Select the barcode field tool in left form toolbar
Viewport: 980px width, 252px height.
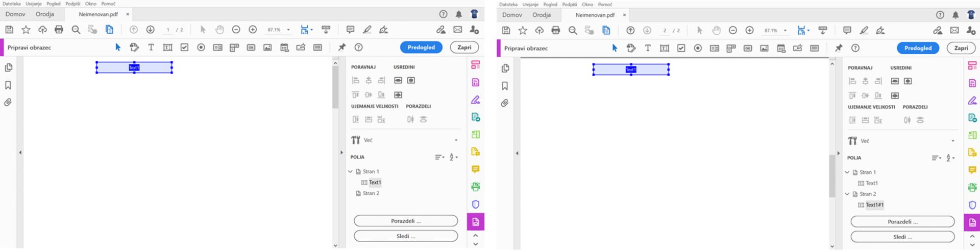317,48
